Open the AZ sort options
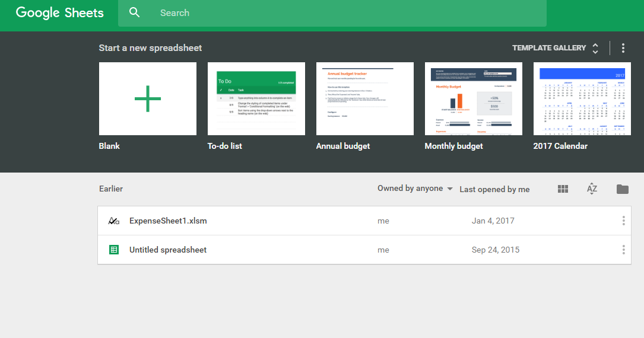644x338 pixels. 592,189
